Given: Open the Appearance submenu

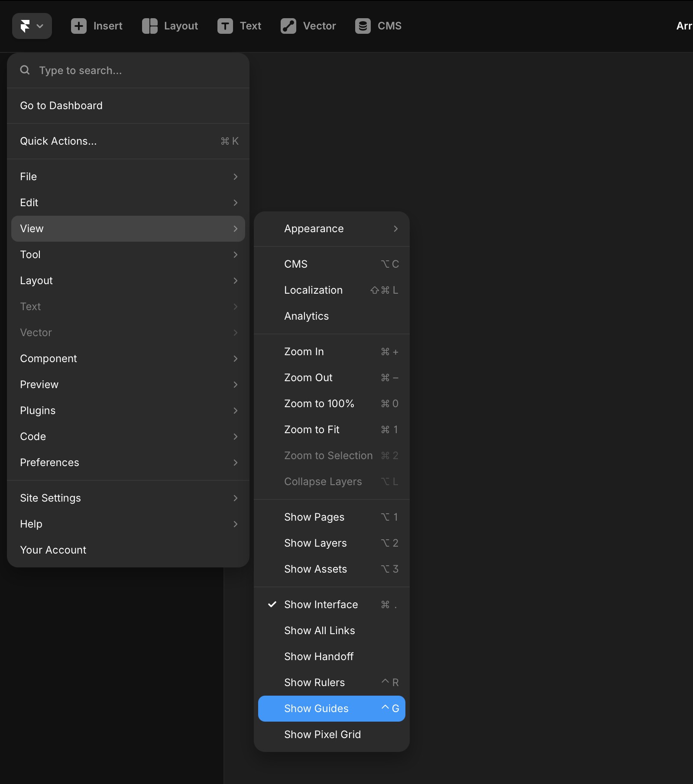Looking at the screenshot, I should click(332, 229).
